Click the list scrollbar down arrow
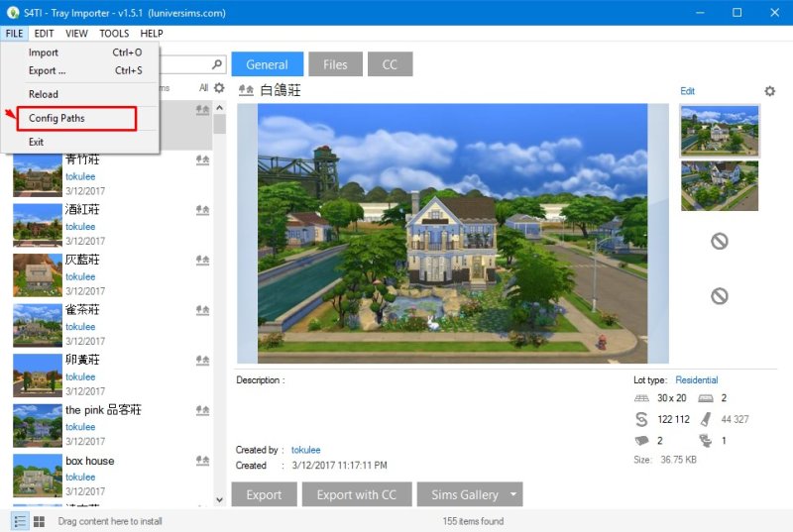 (219, 499)
